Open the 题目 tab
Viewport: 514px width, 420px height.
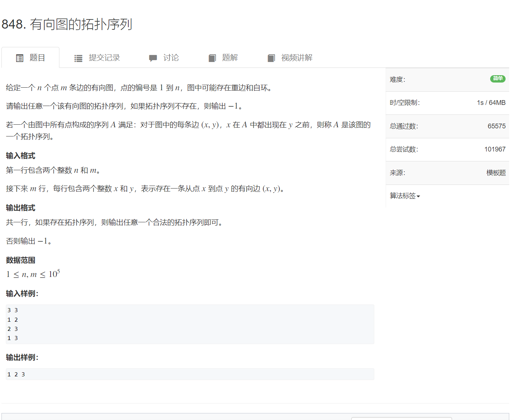tap(30, 58)
